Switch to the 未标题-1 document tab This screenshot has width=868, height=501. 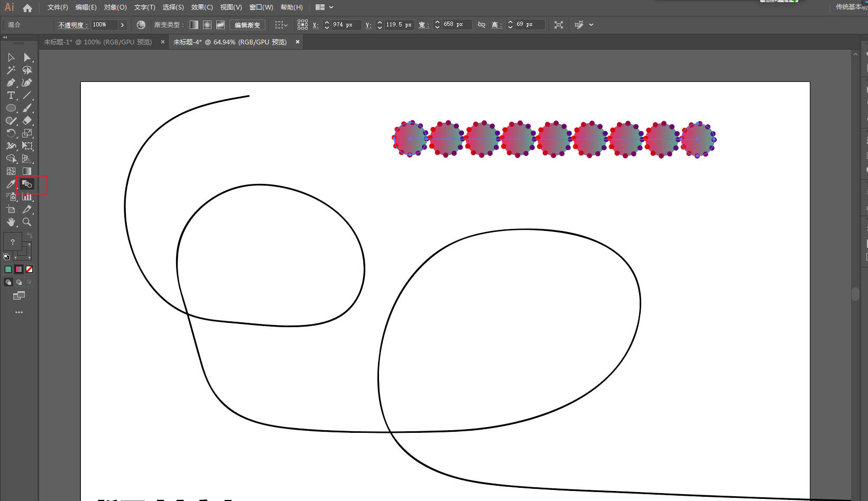tap(98, 42)
